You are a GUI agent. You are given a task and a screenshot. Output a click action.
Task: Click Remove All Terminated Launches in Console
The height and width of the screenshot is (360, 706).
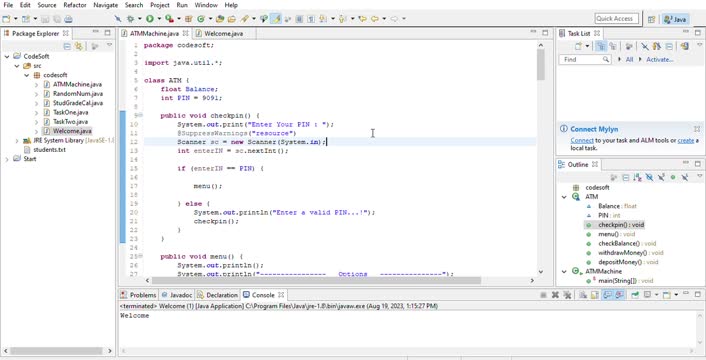[x=567, y=295]
